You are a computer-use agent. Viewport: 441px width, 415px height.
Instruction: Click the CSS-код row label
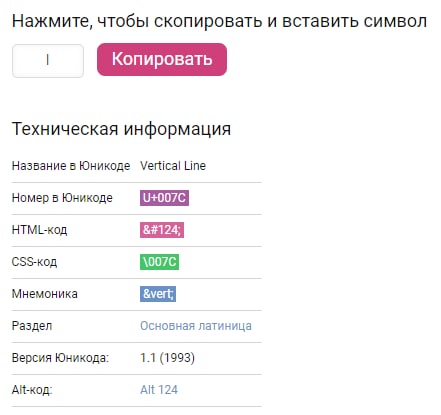[35, 262]
